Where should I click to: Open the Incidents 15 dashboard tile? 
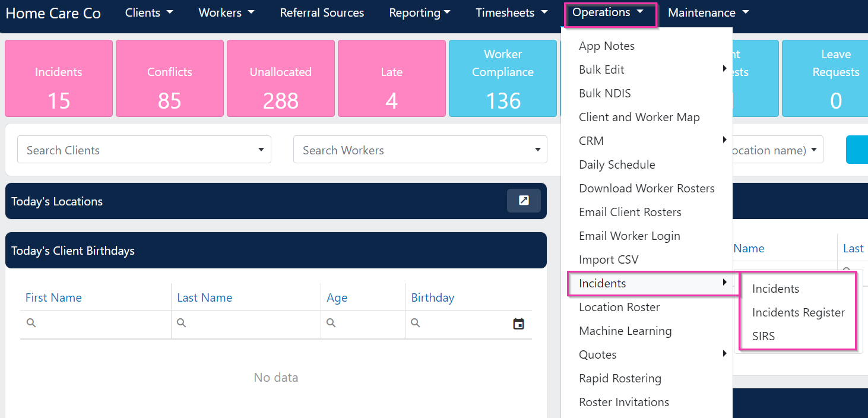coord(59,78)
